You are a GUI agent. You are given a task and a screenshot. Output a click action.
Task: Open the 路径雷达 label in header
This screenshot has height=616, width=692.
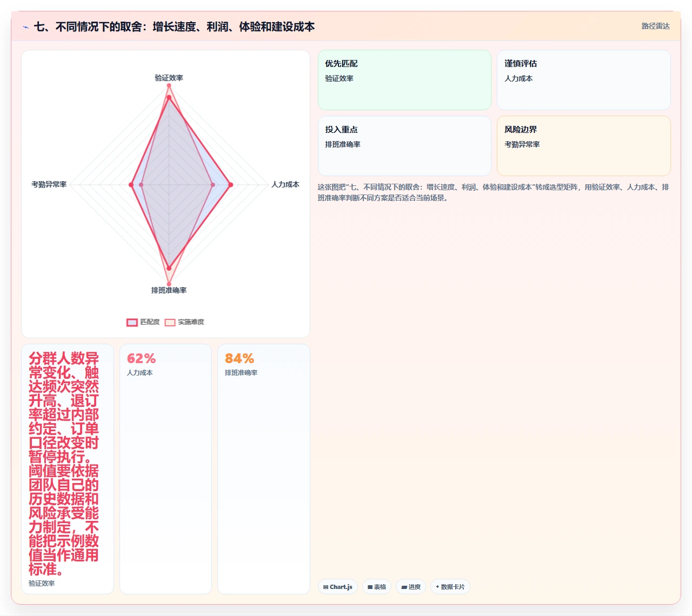(655, 26)
